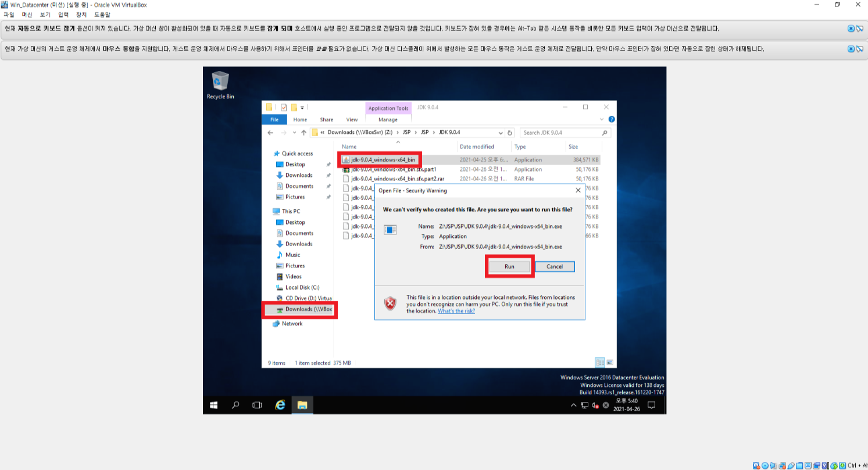Click the VirtualBox network status icon

click(783, 465)
